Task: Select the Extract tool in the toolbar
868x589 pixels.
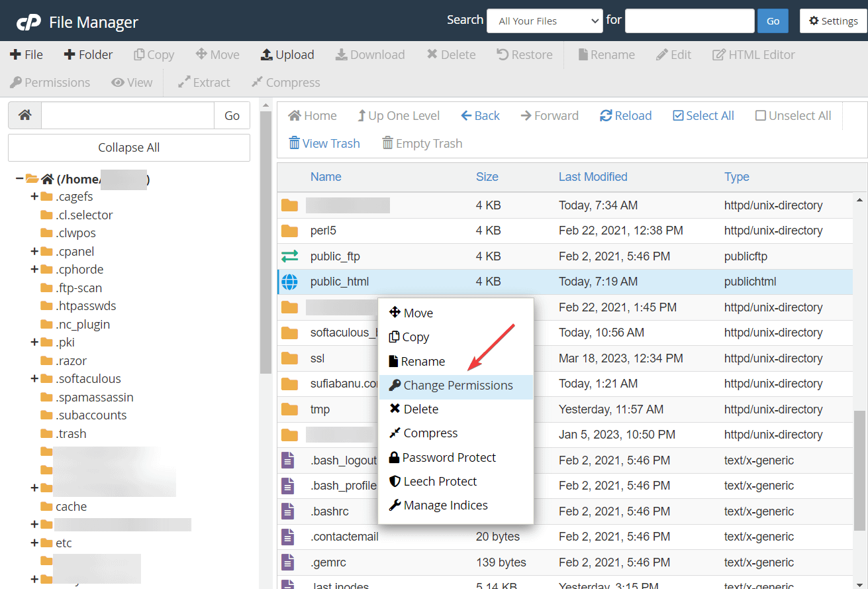Action: click(x=203, y=82)
